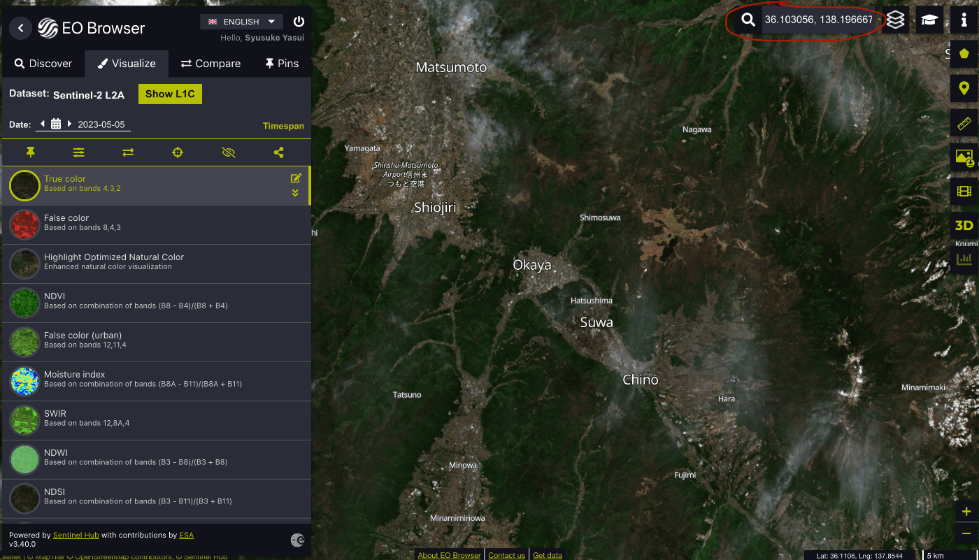Switch to the Visualize tab
979x560 pixels.
point(127,64)
